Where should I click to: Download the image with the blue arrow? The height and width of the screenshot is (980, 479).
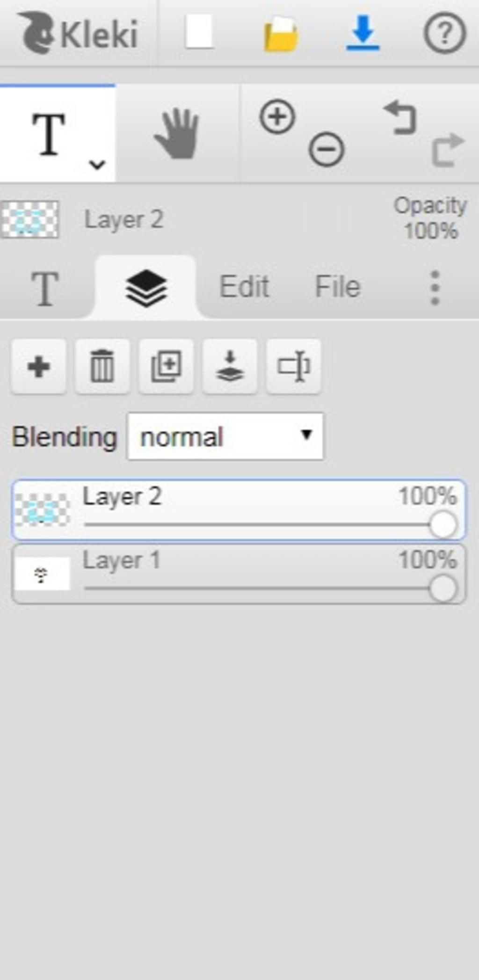(x=363, y=33)
